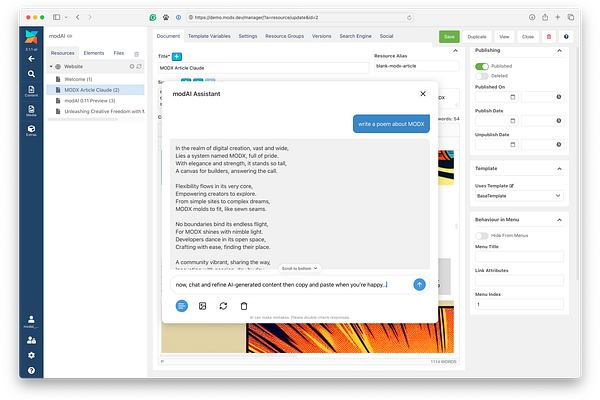Collapse Behaviour in Menu panel
The width and height of the screenshot is (600, 400).
coord(559,220)
